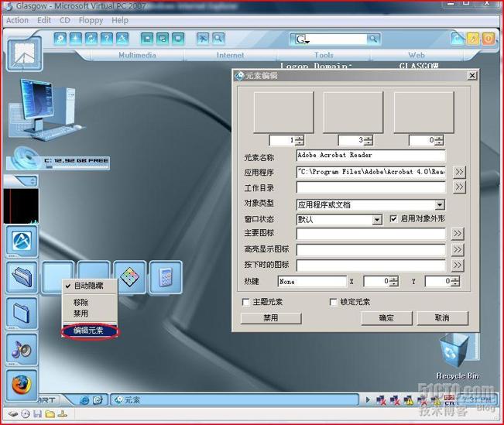The width and height of the screenshot is (504, 425).
Task: Switch to the Multimedia tab
Action: tap(137, 55)
